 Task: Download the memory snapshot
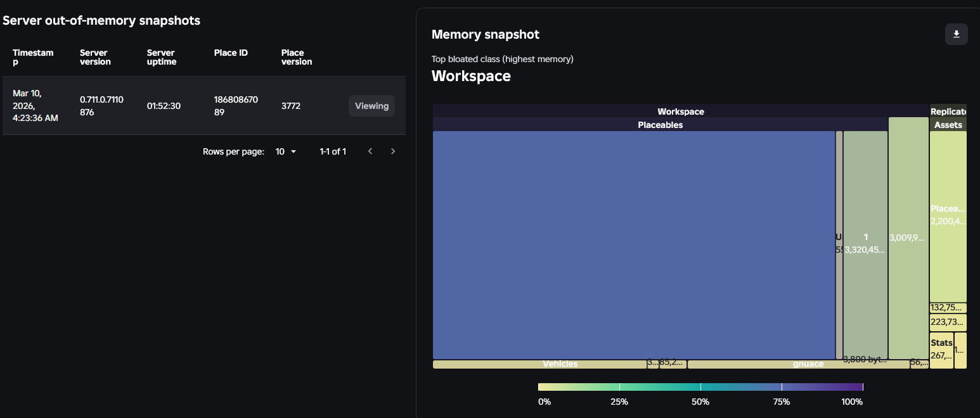(x=956, y=34)
